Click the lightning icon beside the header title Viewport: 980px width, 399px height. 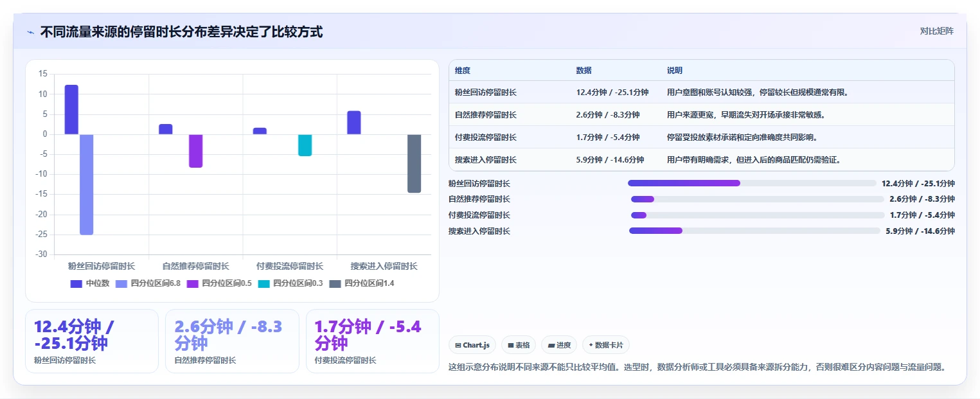click(30, 32)
